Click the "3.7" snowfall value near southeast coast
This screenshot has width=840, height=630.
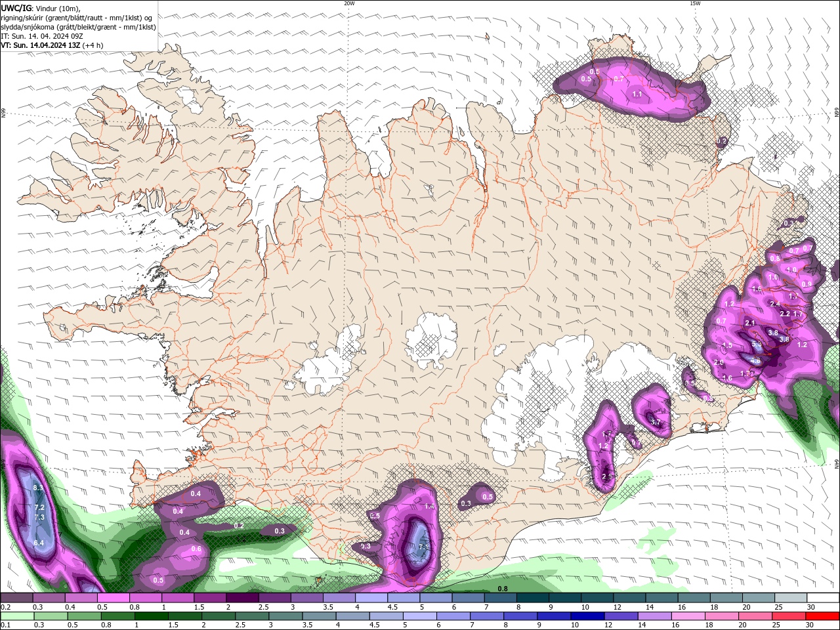[655, 423]
